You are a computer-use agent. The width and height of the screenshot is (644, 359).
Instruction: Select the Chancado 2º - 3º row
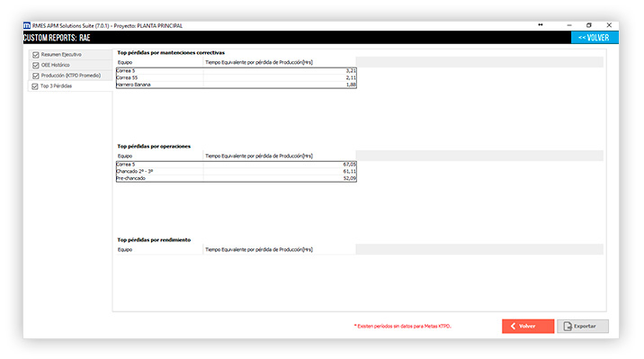(x=237, y=171)
